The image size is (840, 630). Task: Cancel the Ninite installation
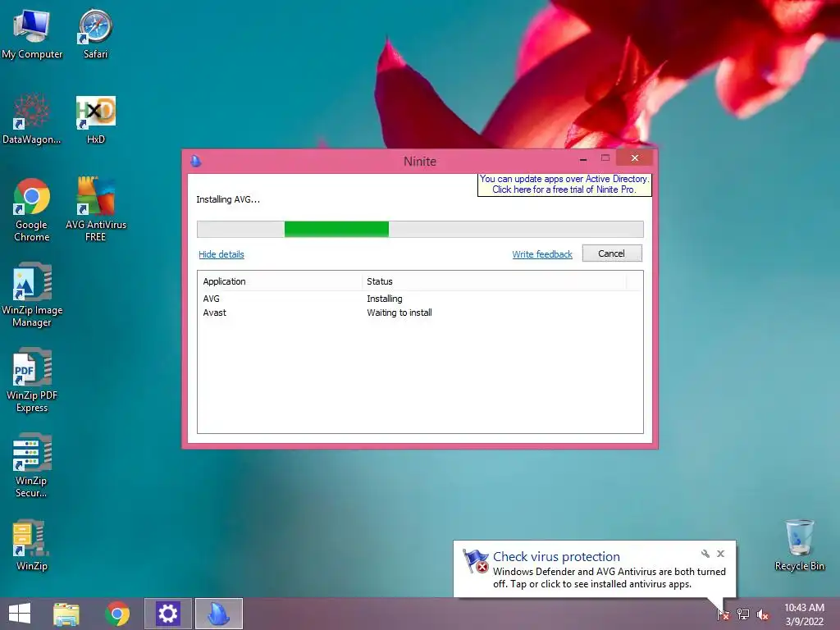[x=612, y=253]
